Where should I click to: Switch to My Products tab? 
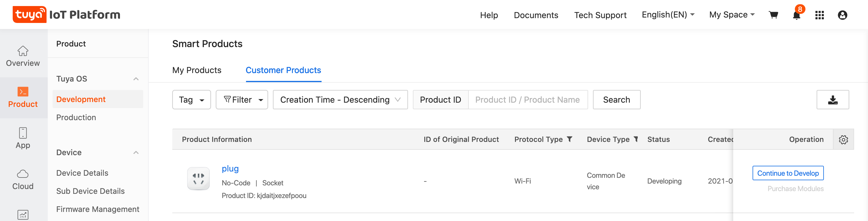197,70
